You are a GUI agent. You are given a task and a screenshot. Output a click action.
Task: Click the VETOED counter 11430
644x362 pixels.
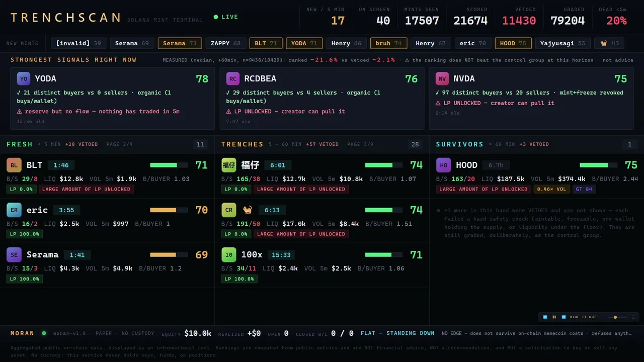pyautogui.click(x=519, y=21)
